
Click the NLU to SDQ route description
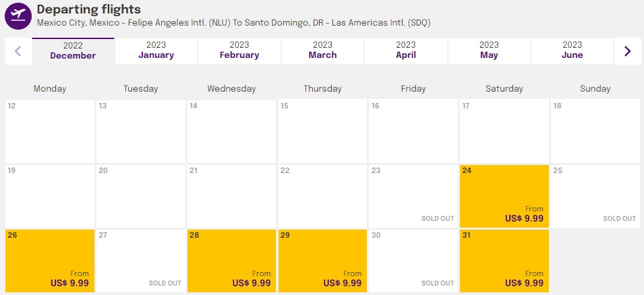pos(234,23)
